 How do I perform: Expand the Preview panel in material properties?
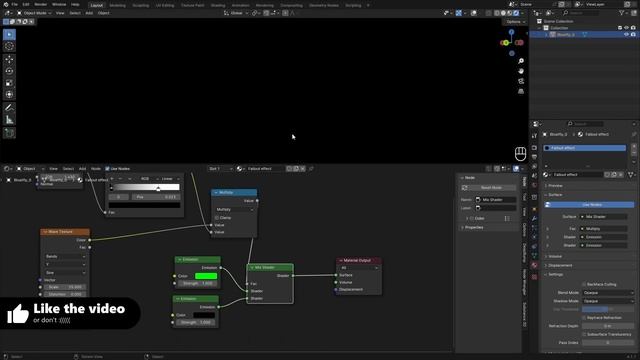click(x=555, y=186)
